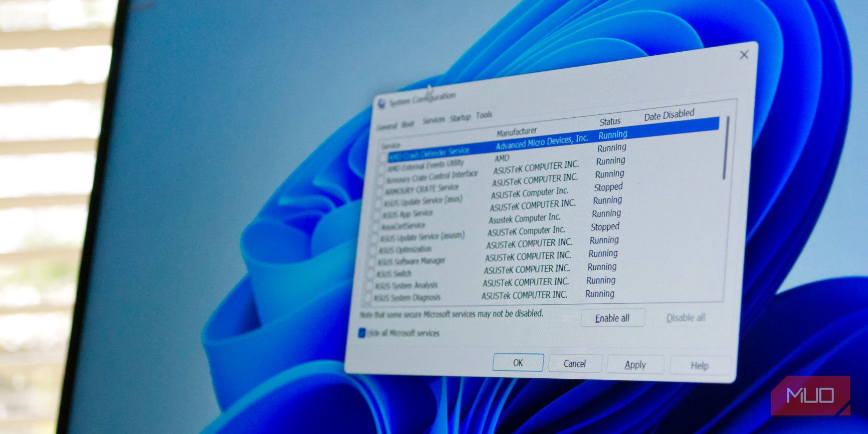Check the ASUS Software Manager checkbox
Screen dimensions: 868x434
point(373,263)
